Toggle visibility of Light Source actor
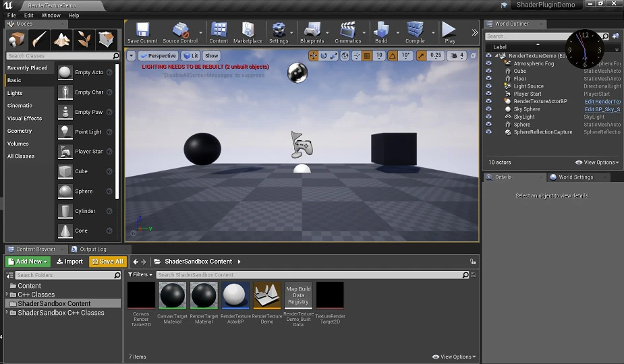Image resolution: width=624 pixels, height=364 pixels. coord(488,86)
